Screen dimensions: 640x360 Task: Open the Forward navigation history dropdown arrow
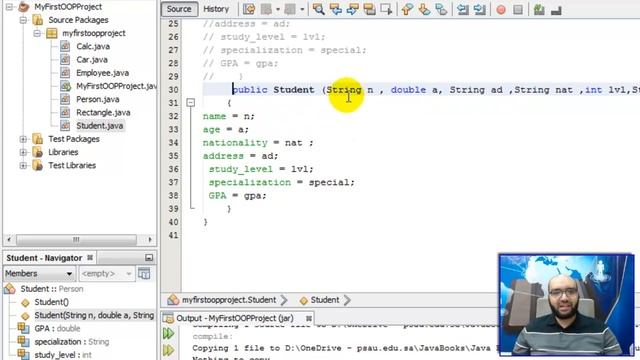point(302,9)
